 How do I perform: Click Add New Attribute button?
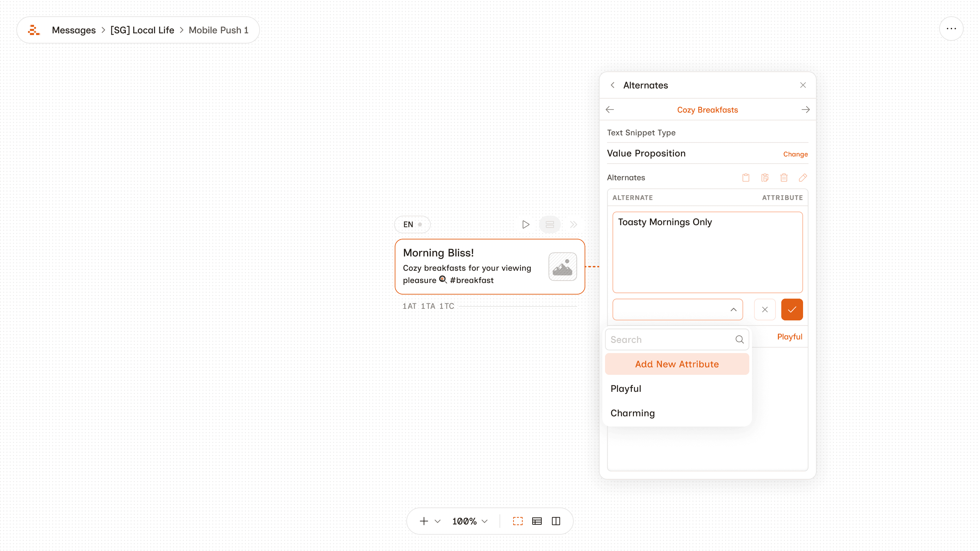(x=677, y=364)
